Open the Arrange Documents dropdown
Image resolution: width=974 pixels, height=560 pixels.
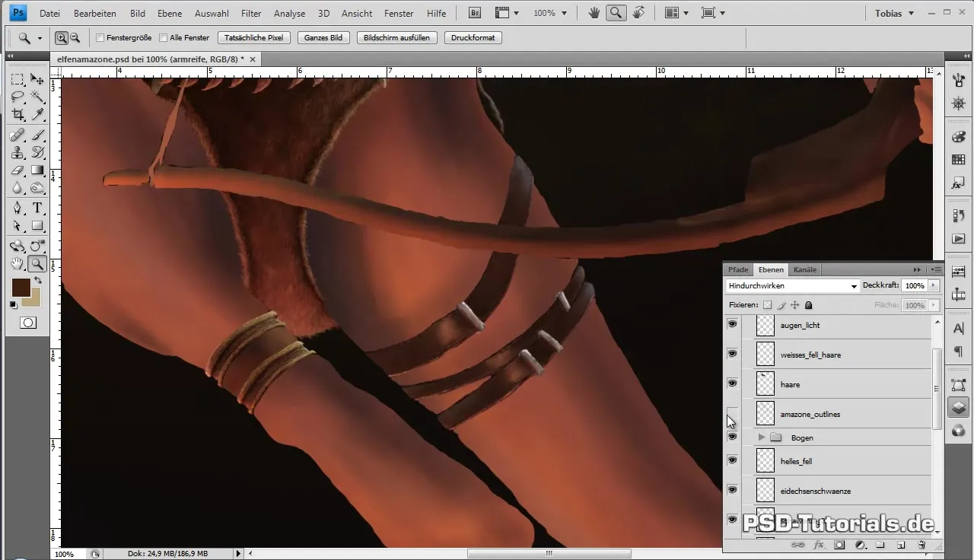click(676, 13)
